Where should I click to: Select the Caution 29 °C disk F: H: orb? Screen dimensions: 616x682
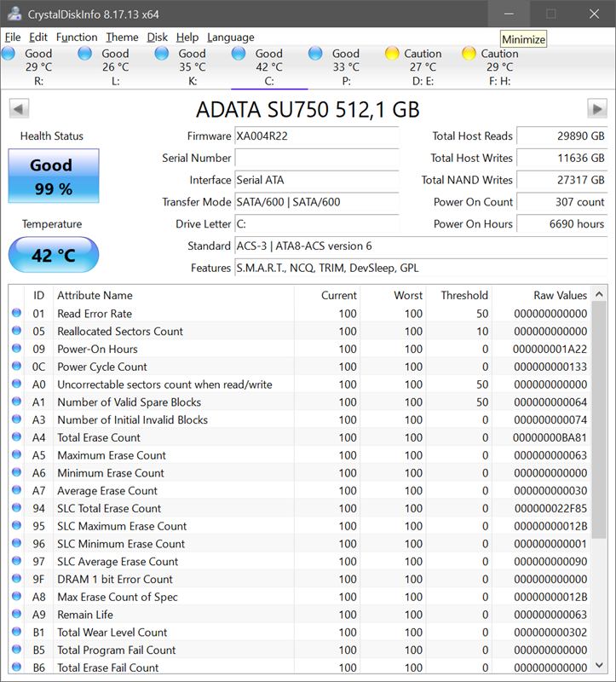[x=469, y=54]
